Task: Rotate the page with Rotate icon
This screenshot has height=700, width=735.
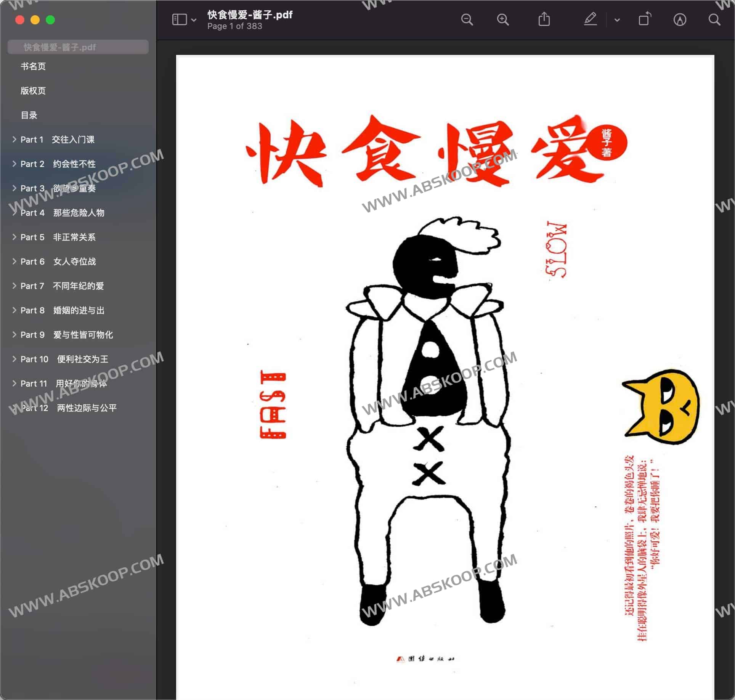Action: click(x=644, y=19)
